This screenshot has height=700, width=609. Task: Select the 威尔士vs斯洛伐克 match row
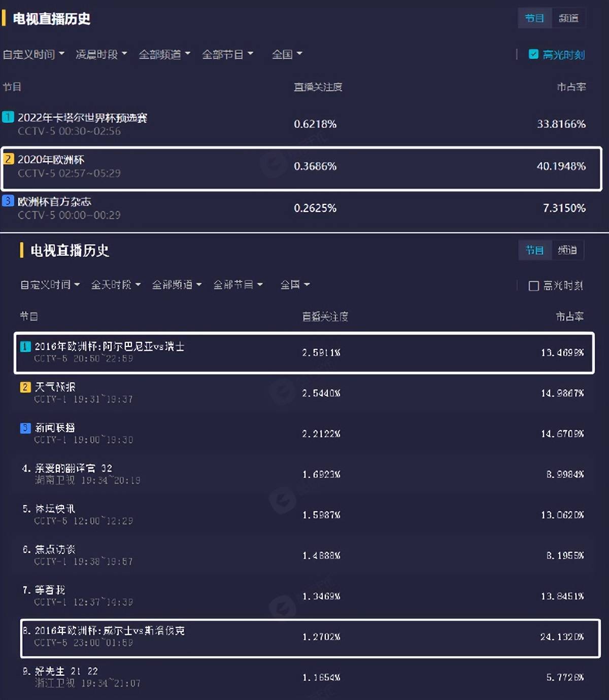point(310,638)
